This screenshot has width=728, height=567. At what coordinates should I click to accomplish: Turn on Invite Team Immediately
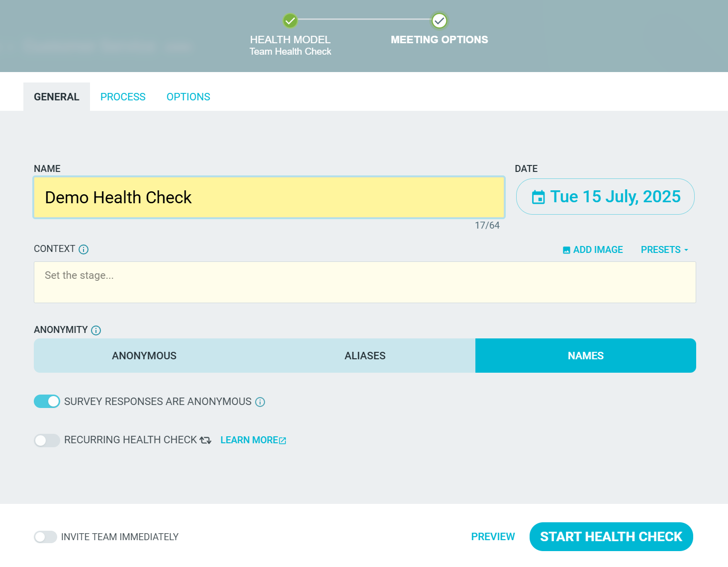(45, 537)
